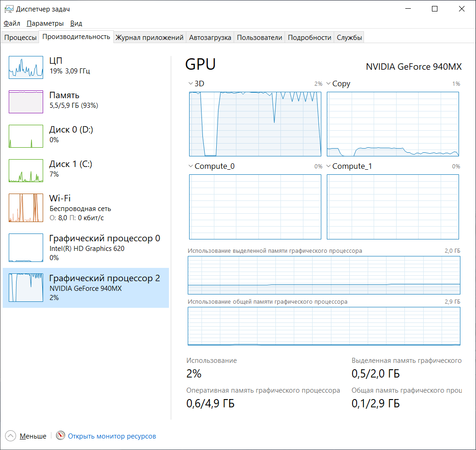
Task: Click the 0,1/2,9 ГБ shared memory value
Action: 375,403
